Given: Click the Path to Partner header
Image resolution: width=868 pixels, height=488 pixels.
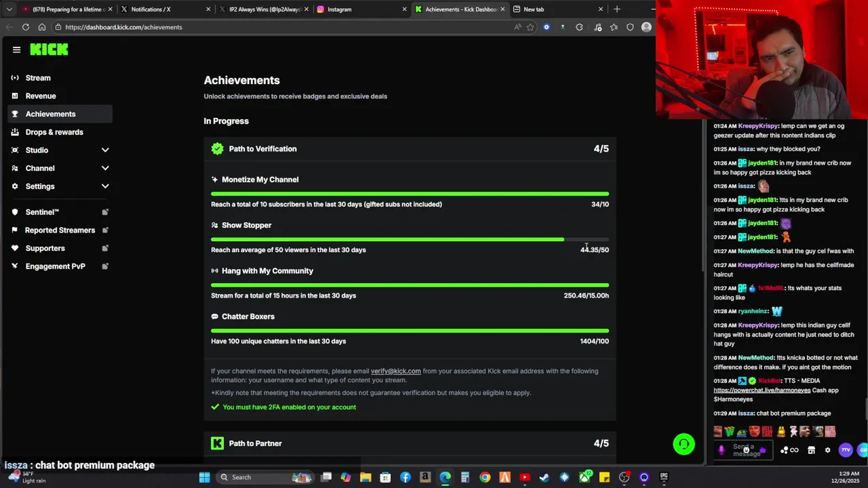Looking at the screenshot, I should [x=410, y=443].
